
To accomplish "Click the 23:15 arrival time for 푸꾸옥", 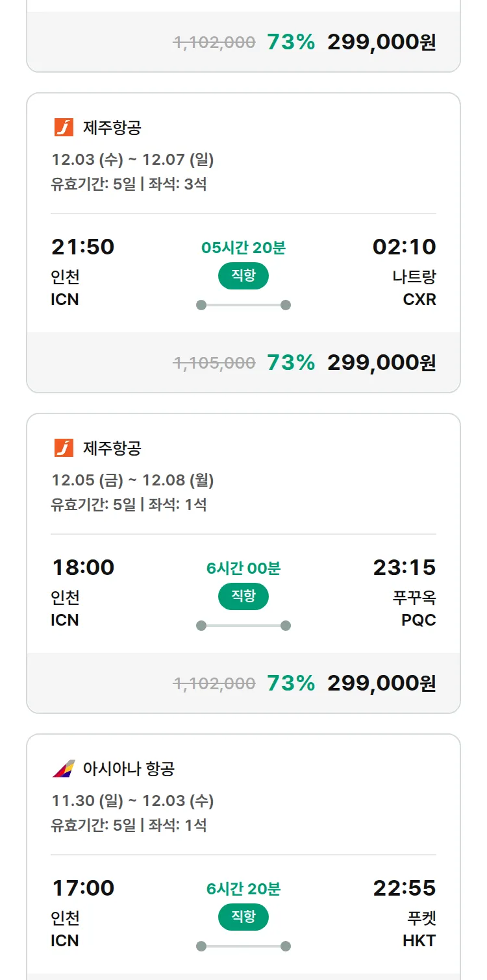I will pyautogui.click(x=404, y=567).
